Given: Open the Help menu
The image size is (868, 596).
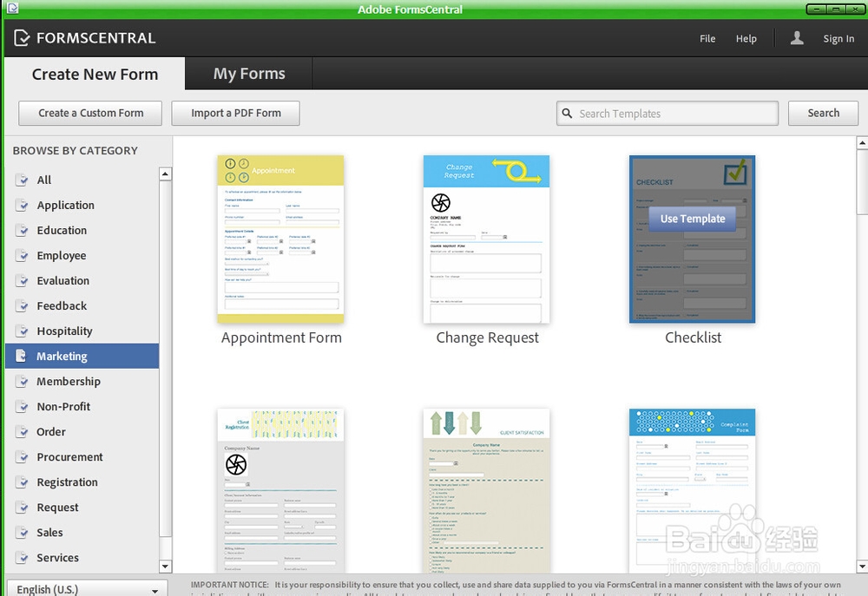Looking at the screenshot, I should click(746, 38).
